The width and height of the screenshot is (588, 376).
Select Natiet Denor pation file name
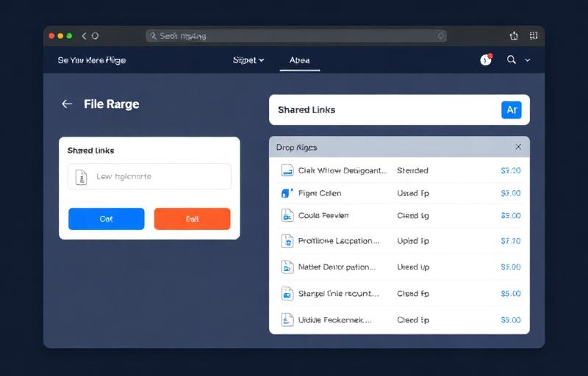[337, 267]
